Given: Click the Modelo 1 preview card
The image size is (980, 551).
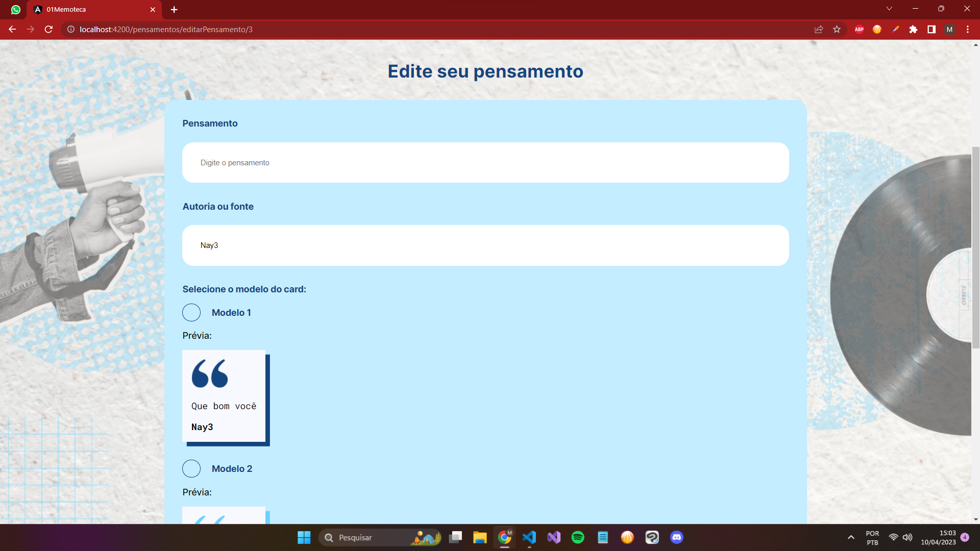Looking at the screenshot, I should pyautogui.click(x=226, y=398).
